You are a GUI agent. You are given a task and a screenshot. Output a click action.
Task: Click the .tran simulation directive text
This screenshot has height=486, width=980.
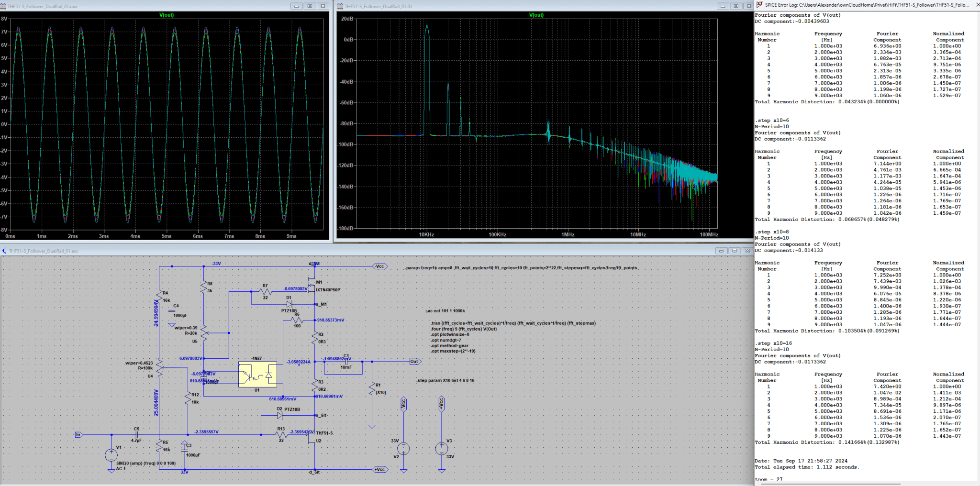coord(513,323)
